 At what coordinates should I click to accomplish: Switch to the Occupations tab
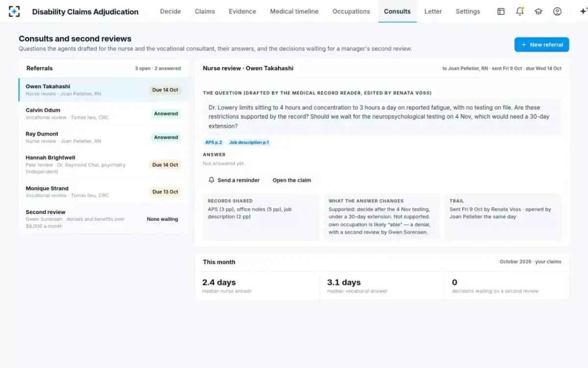351,11
